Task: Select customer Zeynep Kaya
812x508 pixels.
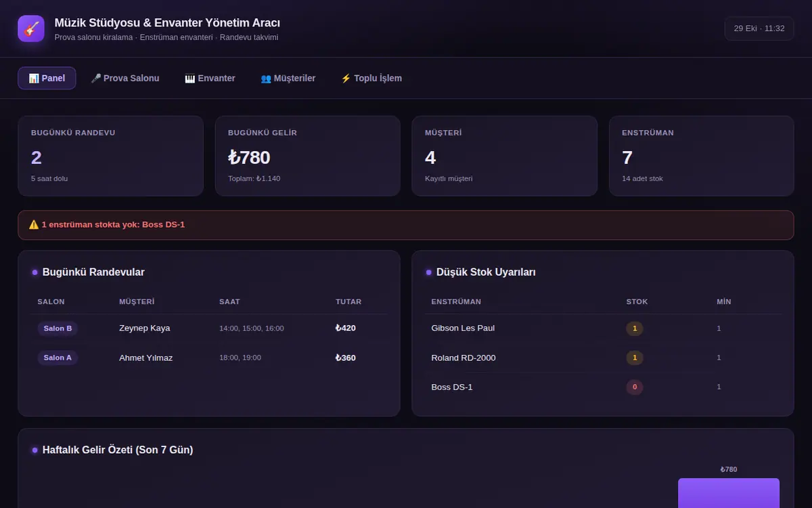Action: pyautogui.click(x=145, y=329)
